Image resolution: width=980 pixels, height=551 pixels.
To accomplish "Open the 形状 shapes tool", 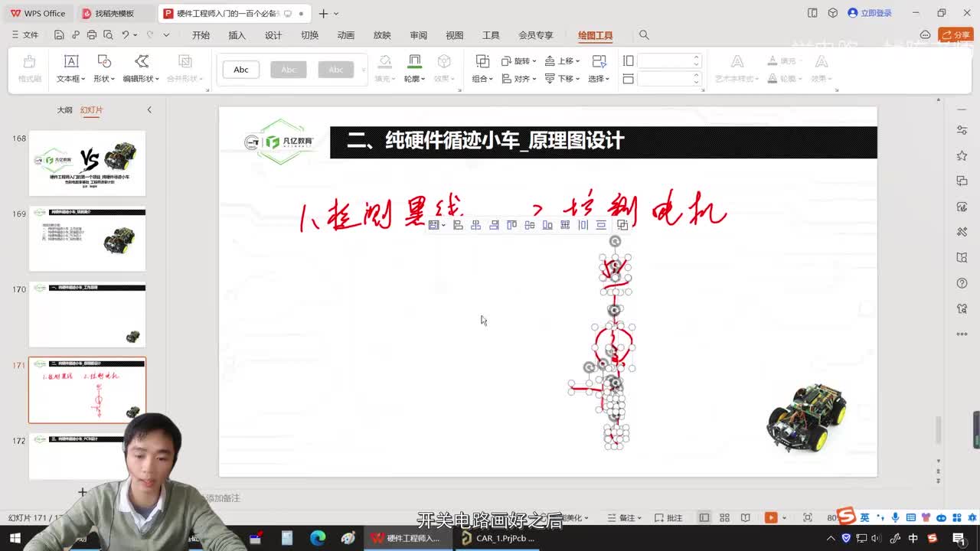I will click(x=104, y=69).
